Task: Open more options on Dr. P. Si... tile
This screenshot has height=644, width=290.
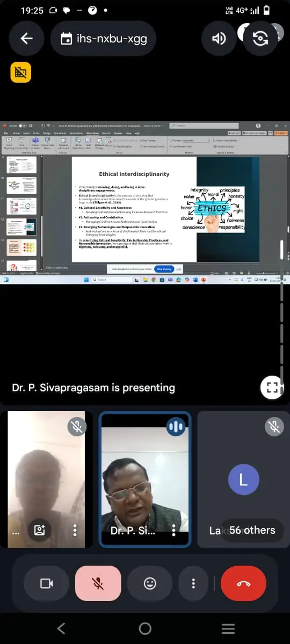Action: point(173,531)
